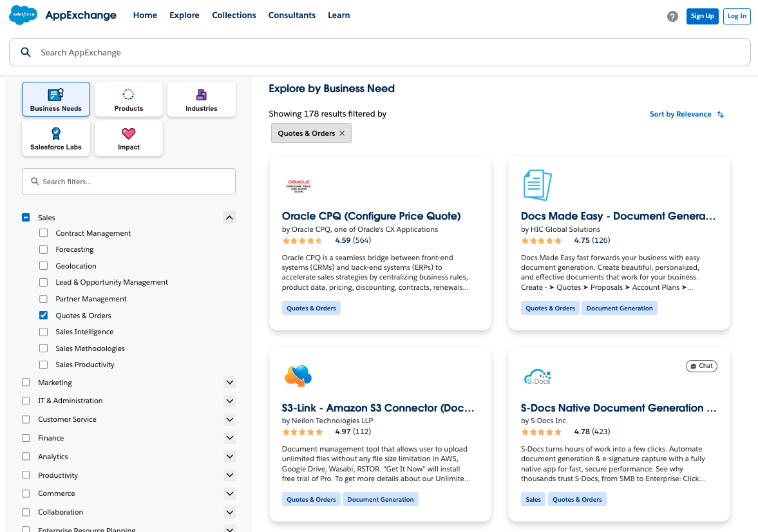Open S-Docs Native Document Generation title
The height and width of the screenshot is (532, 758).
pos(619,408)
